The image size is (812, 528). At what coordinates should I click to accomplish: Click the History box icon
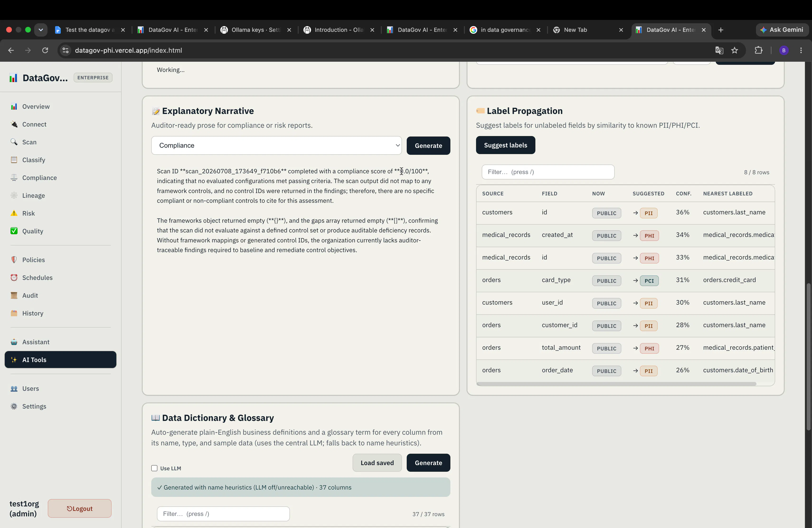[14, 313]
